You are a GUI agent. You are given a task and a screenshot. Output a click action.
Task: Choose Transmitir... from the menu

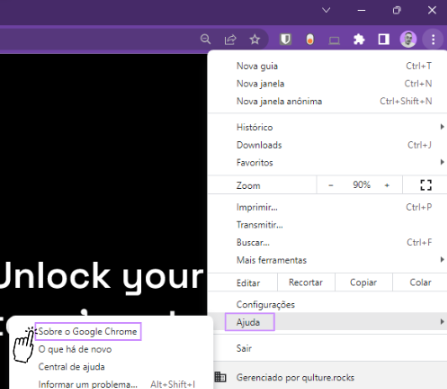327,225
